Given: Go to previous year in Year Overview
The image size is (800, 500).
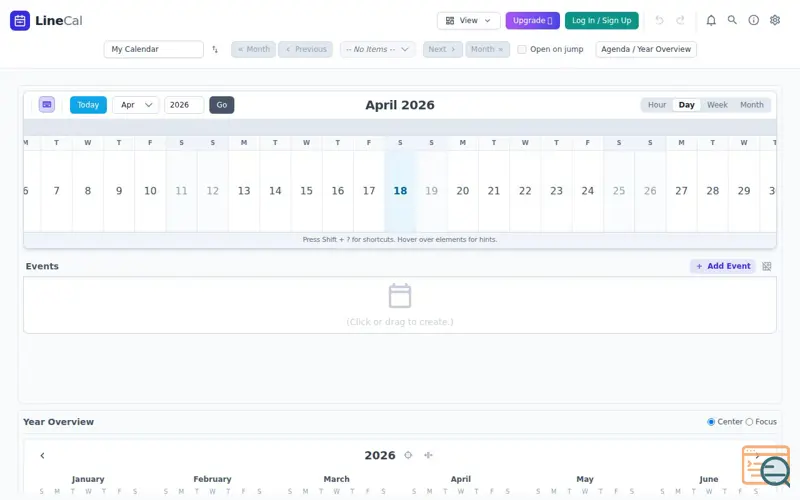Looking at the screenshot, I should click(x=42, y=456).
